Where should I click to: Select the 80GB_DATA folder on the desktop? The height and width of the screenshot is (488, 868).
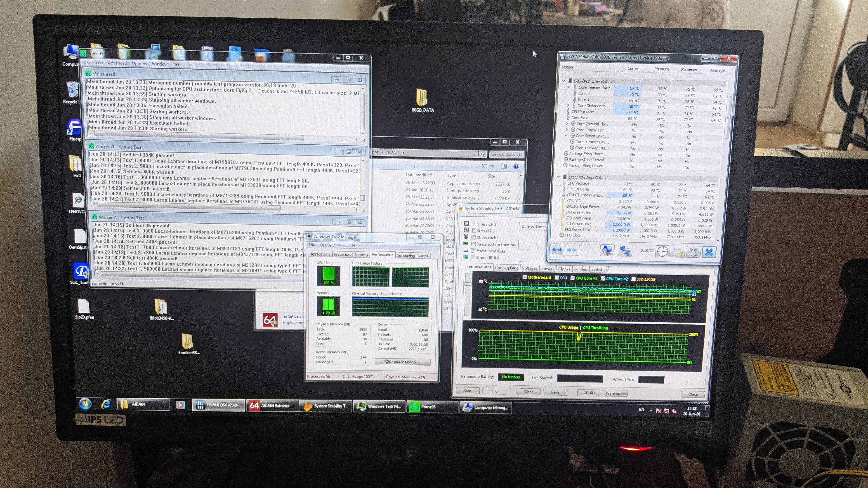(x=422, y=101)
